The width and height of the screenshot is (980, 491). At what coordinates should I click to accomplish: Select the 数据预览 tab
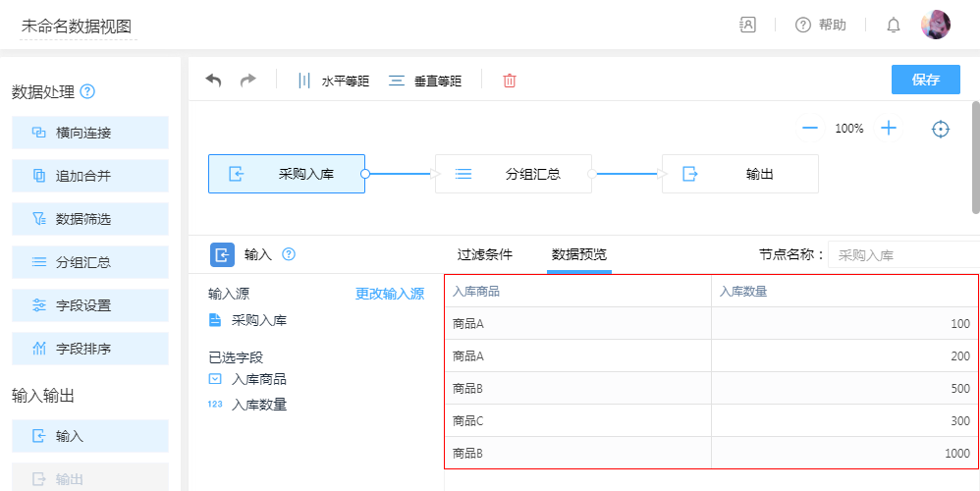tap(579, 254)
